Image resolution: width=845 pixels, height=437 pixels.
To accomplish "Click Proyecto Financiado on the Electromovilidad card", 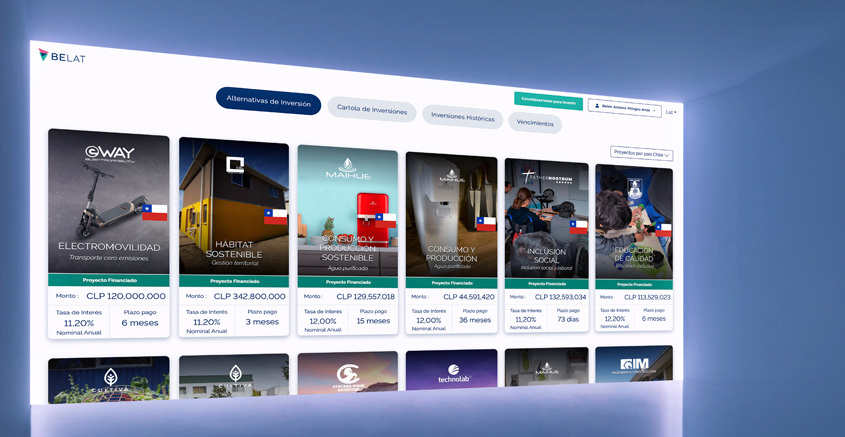I will [109, 280].
